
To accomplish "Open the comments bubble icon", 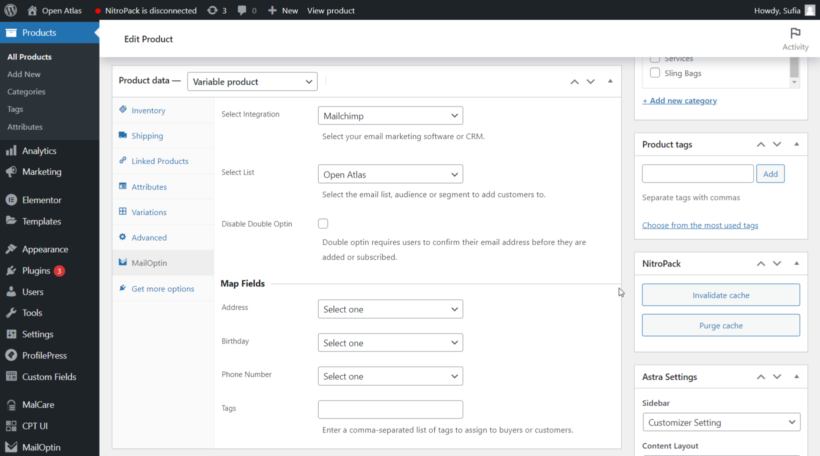I will [242, 10].
